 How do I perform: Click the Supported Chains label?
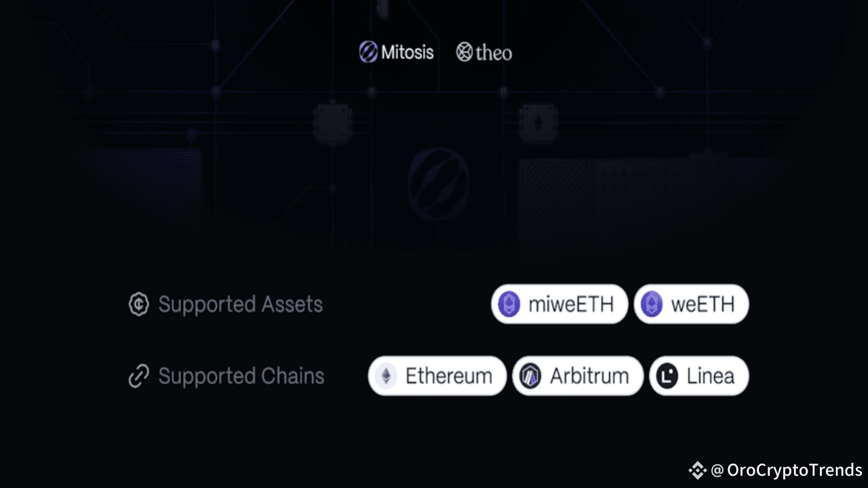point(241,376)
